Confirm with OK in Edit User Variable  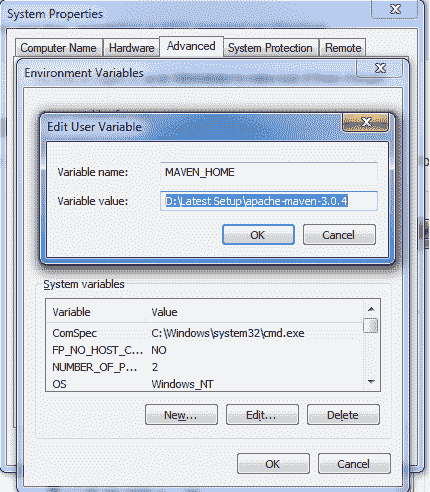click(258, 235)
